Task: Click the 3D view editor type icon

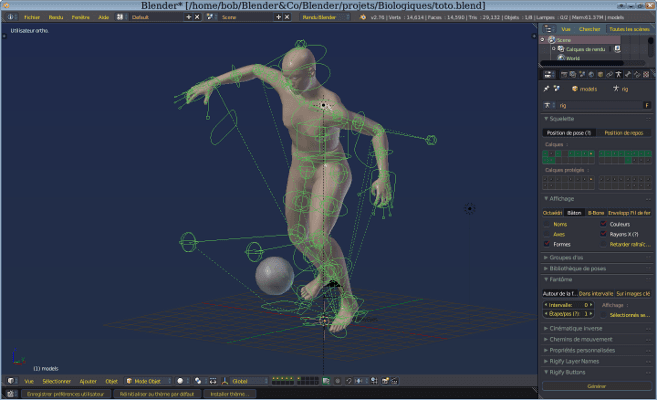Action: (x=10, y=381)
